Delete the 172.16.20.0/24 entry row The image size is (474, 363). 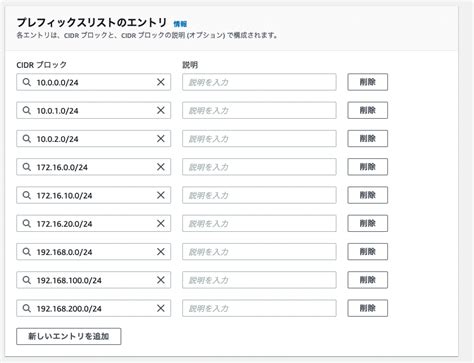tap(368, 223)
